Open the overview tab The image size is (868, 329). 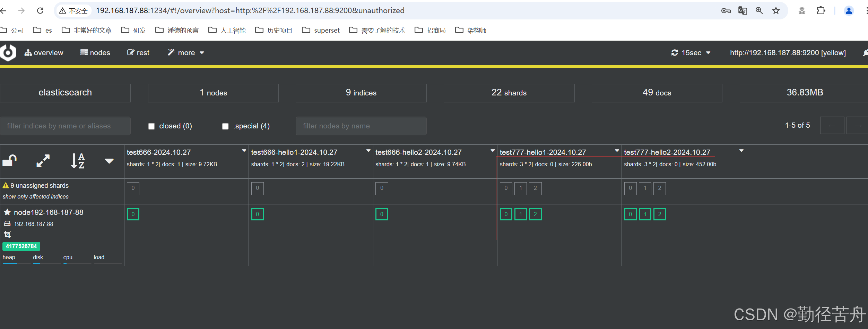[44, 53]
